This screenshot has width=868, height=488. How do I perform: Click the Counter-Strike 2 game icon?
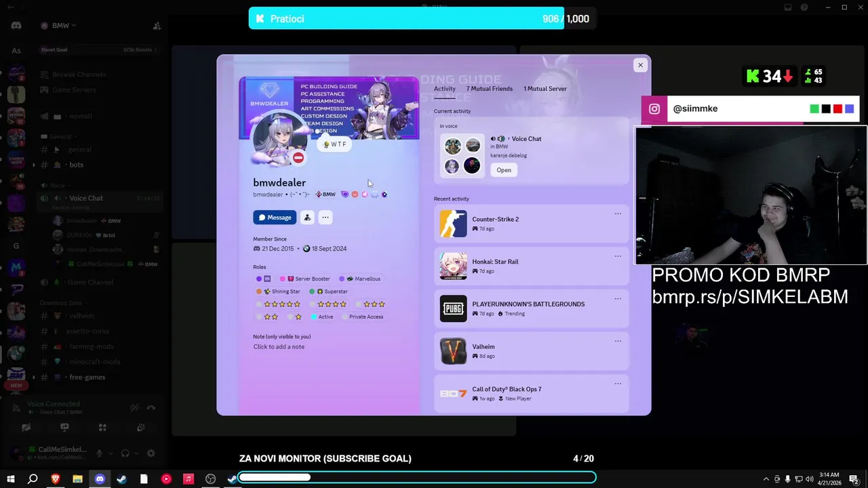(453, 224)
